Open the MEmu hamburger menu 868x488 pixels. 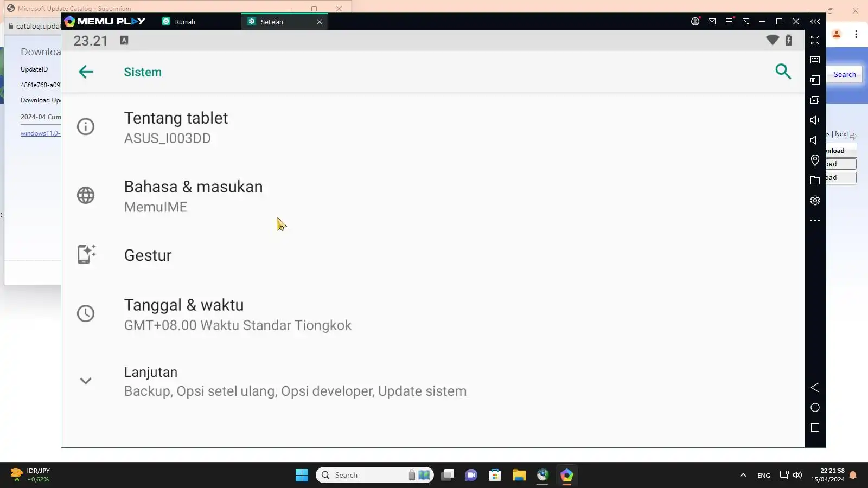tap(729, 22)
